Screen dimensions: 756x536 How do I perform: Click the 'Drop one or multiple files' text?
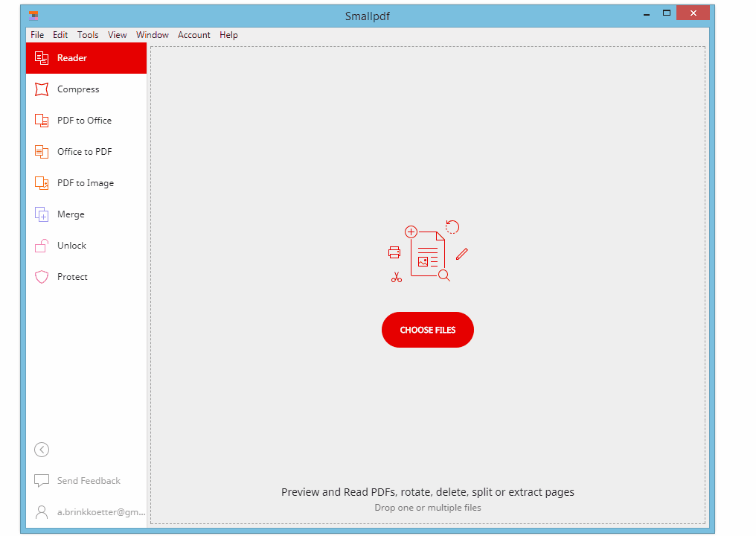pyautogui.click(x=428, y=508)
